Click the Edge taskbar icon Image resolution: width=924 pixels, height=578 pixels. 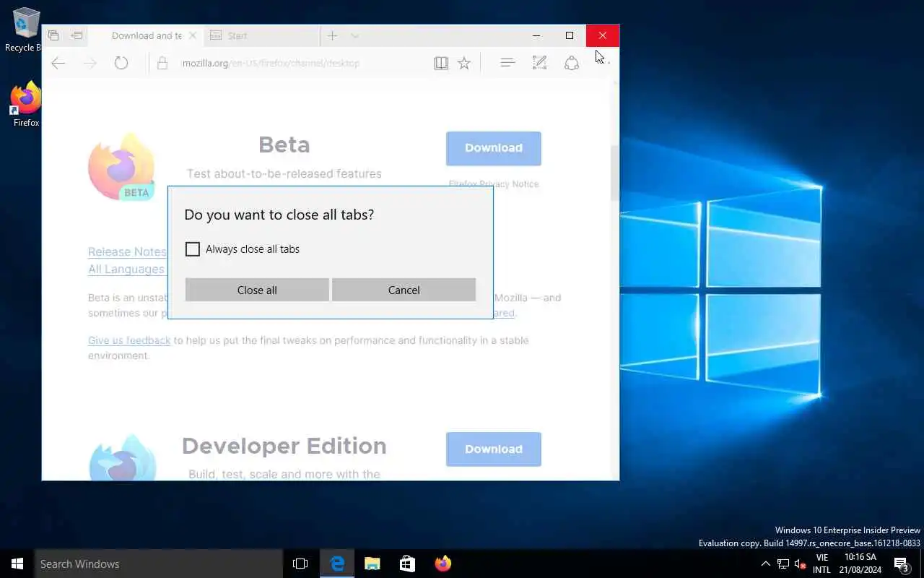[337, 564]
